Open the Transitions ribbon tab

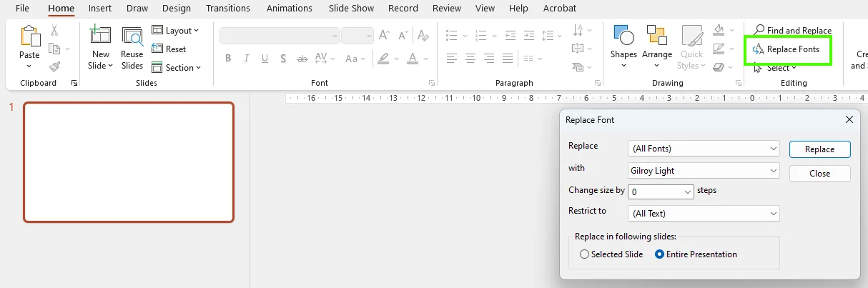coord(227,9)
